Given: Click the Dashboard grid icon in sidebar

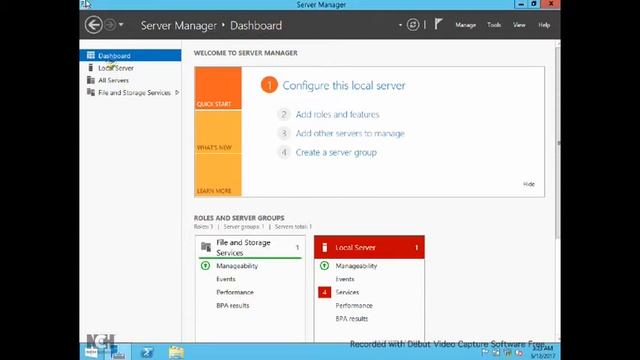Looking at the screenshot, I should point(91,56).
